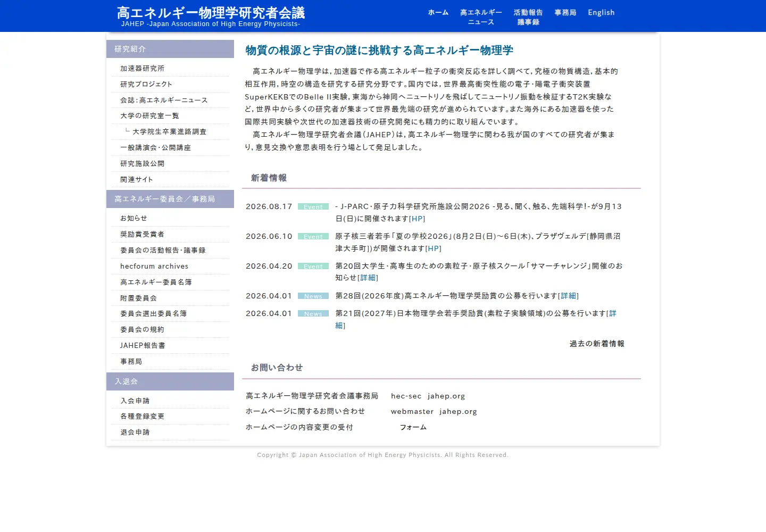This screenshot has height=532, width=766.
Task: Select the hec-sec jahep.org contact address
Action: [428, 396]
